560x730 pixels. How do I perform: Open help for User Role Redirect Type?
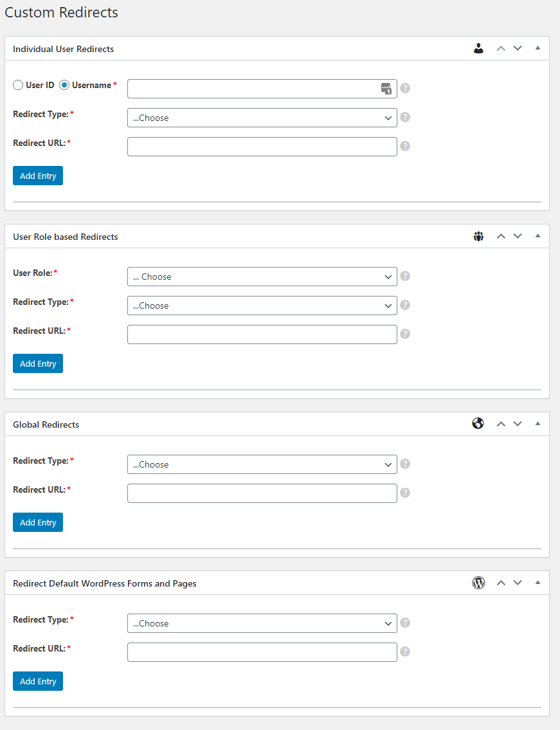pyautogui.click(x=405, y=305)
